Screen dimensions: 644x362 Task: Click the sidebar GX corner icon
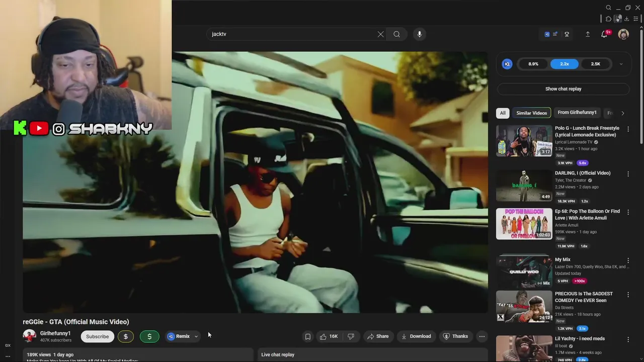tap(8, 345)
